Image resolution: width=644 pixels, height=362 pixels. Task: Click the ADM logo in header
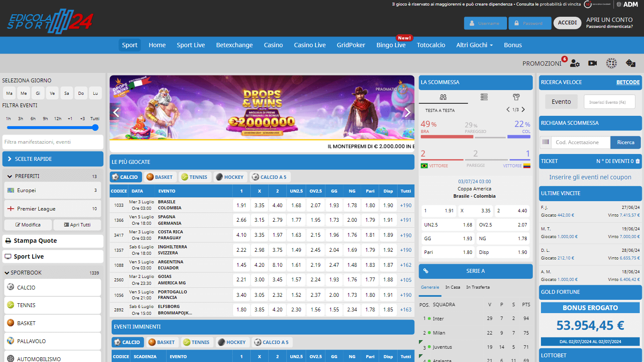[x=627, y=4]
